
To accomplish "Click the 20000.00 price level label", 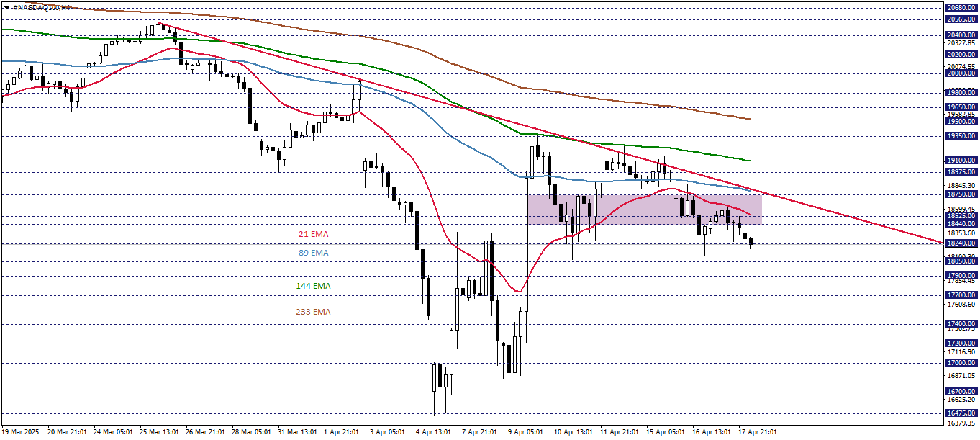I will (961, 73).
